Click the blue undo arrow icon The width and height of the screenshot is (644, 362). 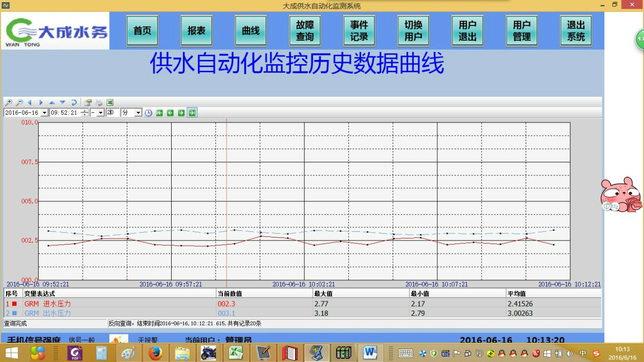[x=74, y=103]
